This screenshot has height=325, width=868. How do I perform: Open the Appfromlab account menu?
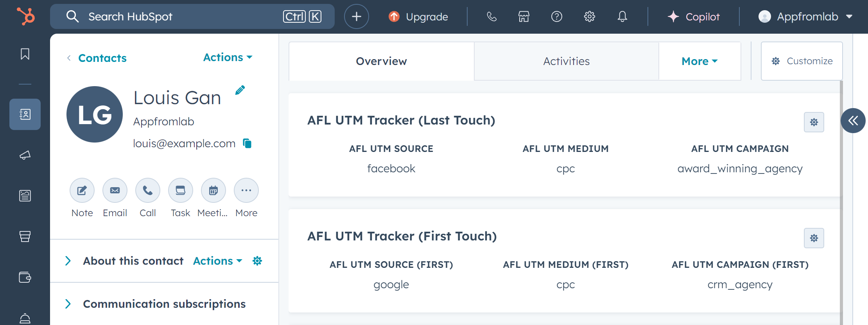[805, 16]
